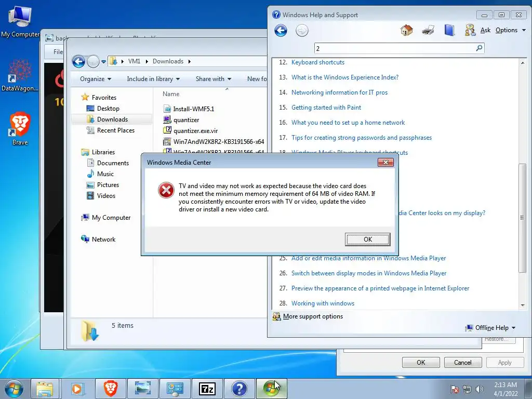Print the help topic using printer icon
Image resolution: width=532 pixels, height=399 pixels.
pos(428,30)
